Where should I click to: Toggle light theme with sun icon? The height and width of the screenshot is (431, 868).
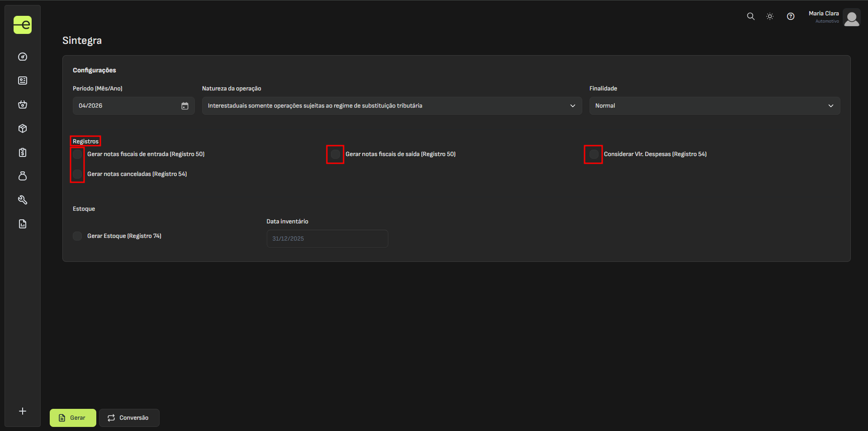(770, 16)
